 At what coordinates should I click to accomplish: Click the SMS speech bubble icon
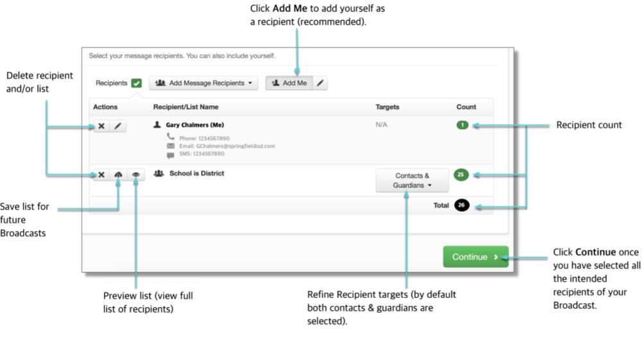171,154
